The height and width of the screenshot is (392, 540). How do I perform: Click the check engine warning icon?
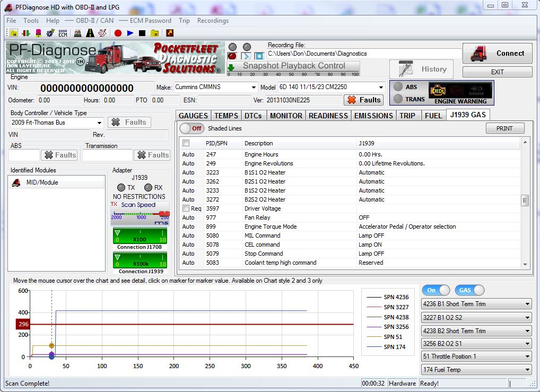[x=438, y=91]
